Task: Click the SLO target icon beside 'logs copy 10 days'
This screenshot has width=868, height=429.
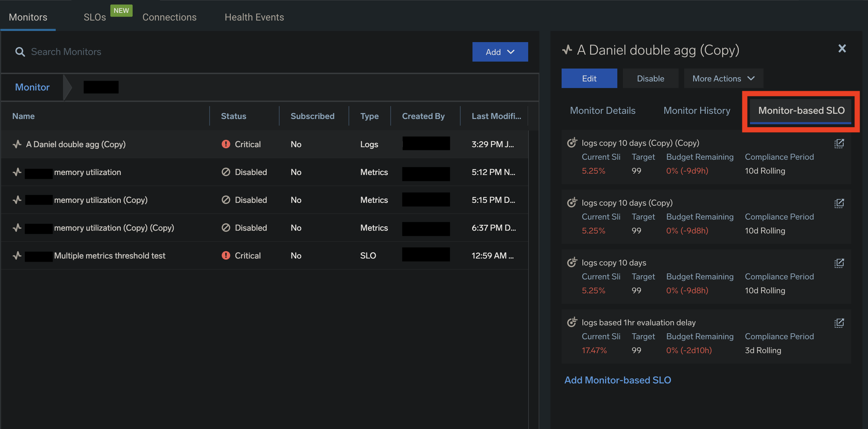Action: point(572,263)
